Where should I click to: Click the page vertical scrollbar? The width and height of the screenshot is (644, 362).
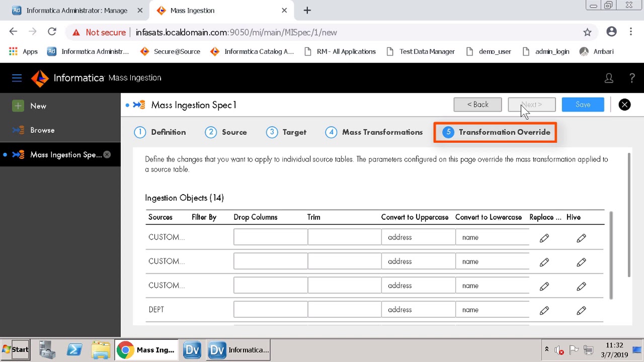coord(629,214)
